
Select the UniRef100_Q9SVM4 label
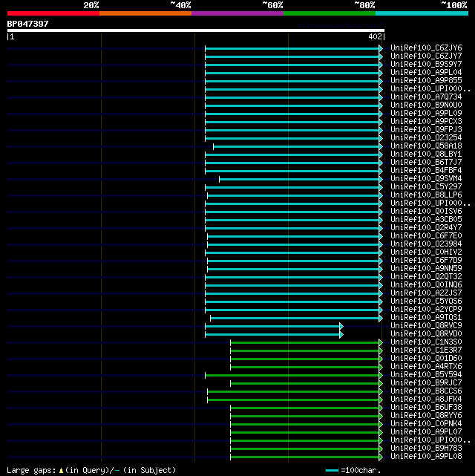tap(426, 178)
